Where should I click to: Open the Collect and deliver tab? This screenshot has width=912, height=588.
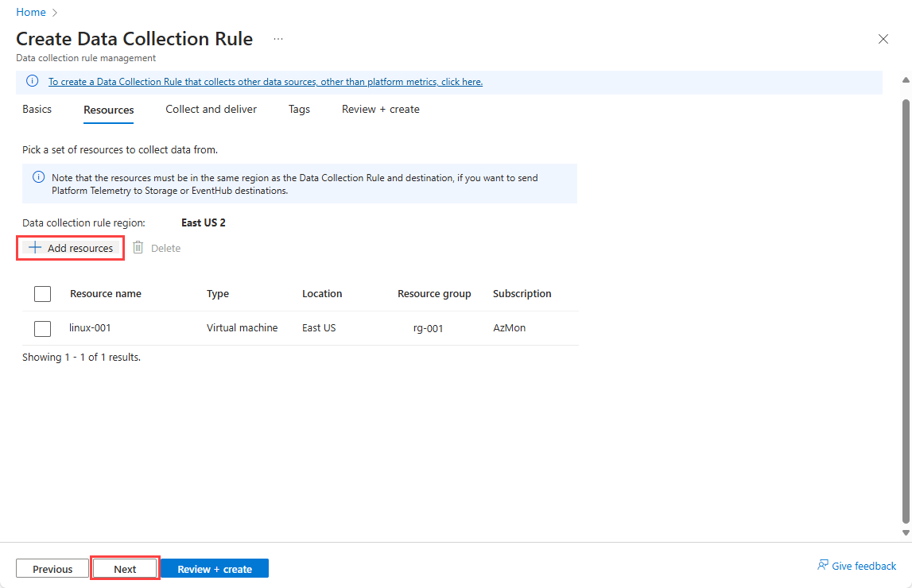point(211,110)
